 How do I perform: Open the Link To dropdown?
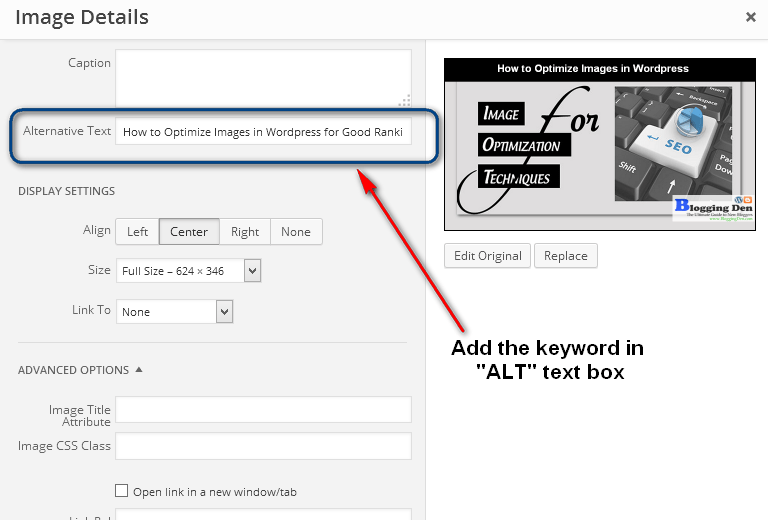point(174,312)
